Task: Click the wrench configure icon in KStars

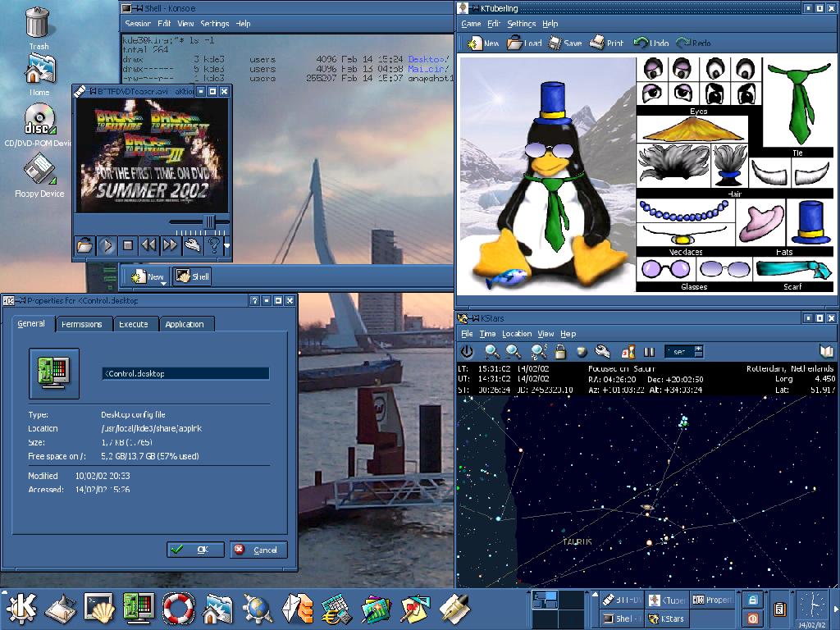Action: tap(603, 351)
